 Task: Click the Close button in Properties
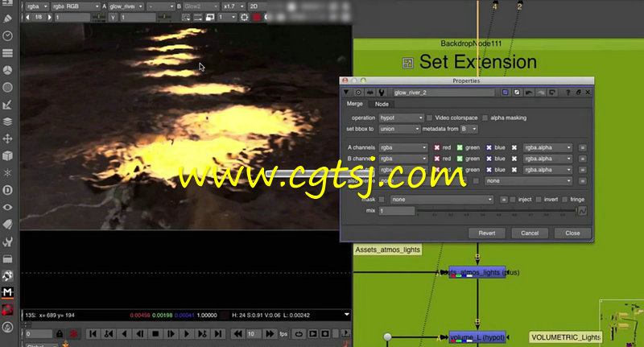tap(572, 233)
